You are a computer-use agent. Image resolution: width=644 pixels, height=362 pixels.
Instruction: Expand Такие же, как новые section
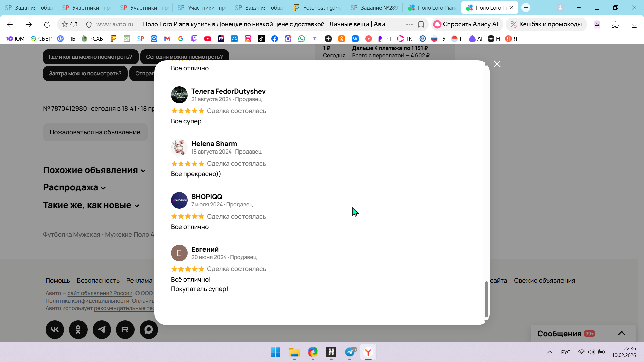[91, 205]
